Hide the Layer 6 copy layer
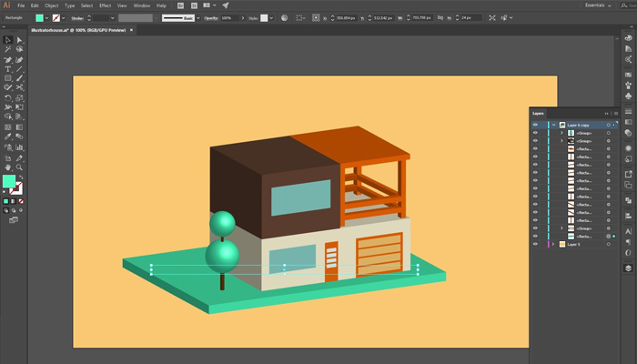Screen dimensions: 637x364 pyautogui.click(x=535, y=124)
